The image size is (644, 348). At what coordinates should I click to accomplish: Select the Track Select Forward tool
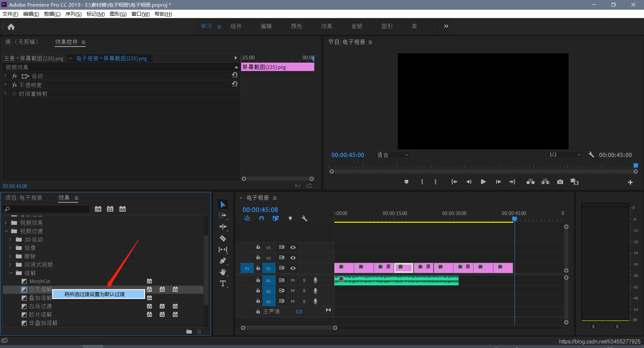click(223, 215)
